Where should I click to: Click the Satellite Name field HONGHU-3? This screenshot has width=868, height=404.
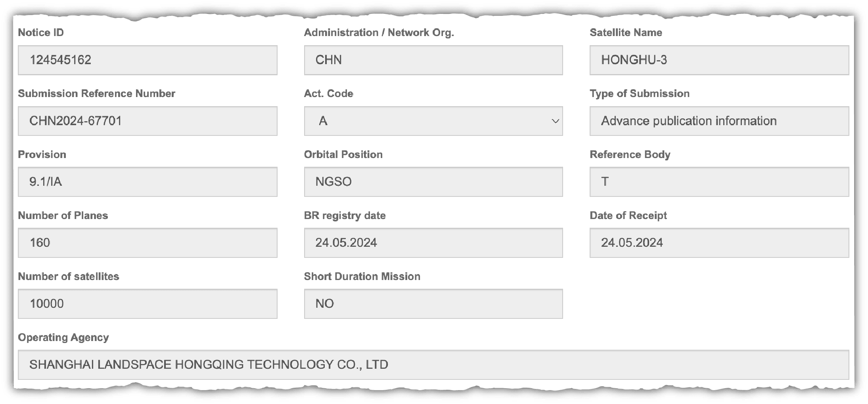point(719,60)
